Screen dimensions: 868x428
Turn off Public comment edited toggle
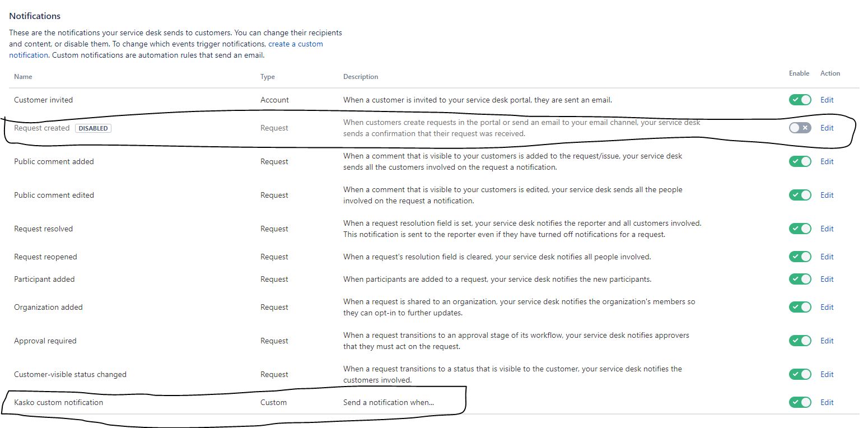pos(800,195)
